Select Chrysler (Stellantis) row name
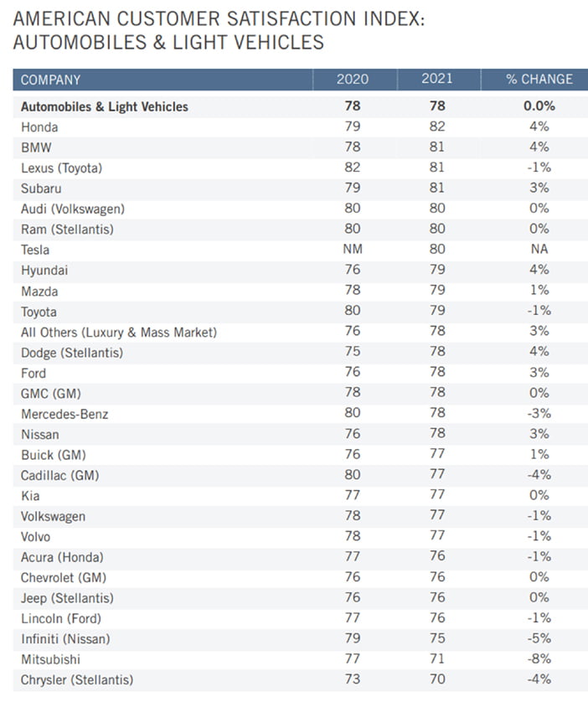Image resolution: width=588 pixels, height=702 pixels. [x=77, y=679]
